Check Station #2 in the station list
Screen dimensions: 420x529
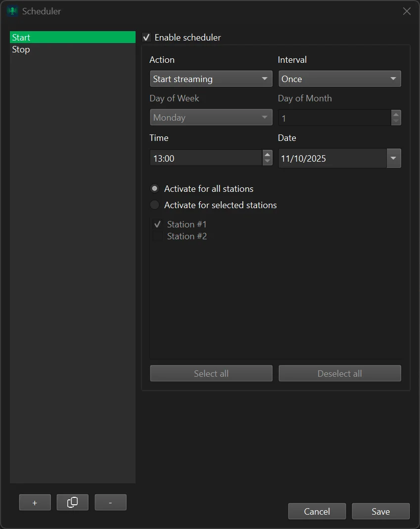157,236
